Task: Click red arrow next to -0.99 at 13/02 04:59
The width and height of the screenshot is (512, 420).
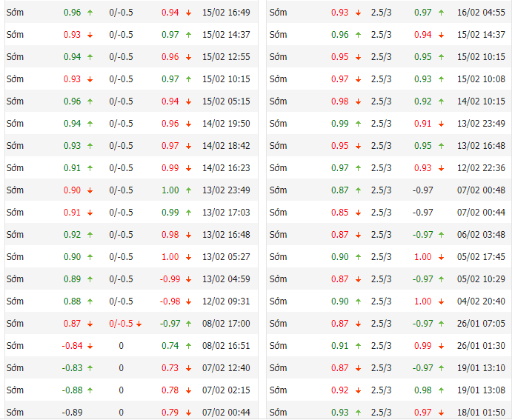Action: coord(188,279)
